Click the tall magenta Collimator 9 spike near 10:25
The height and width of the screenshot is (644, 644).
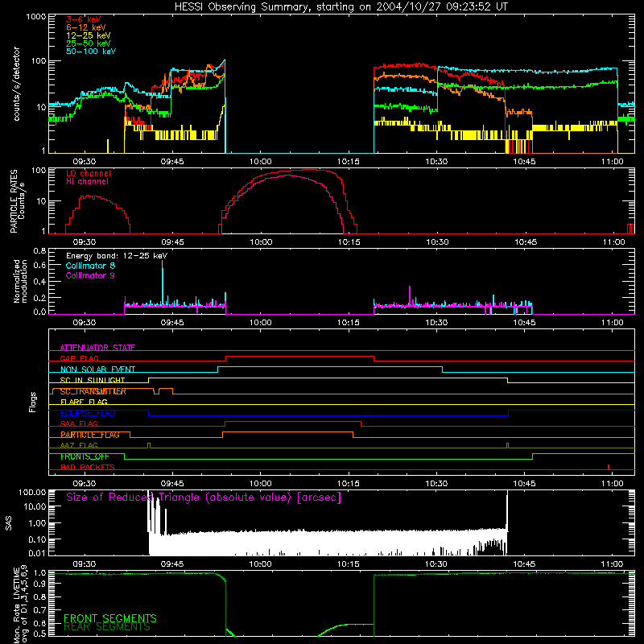pyautogui.click(x=410, y=295)
